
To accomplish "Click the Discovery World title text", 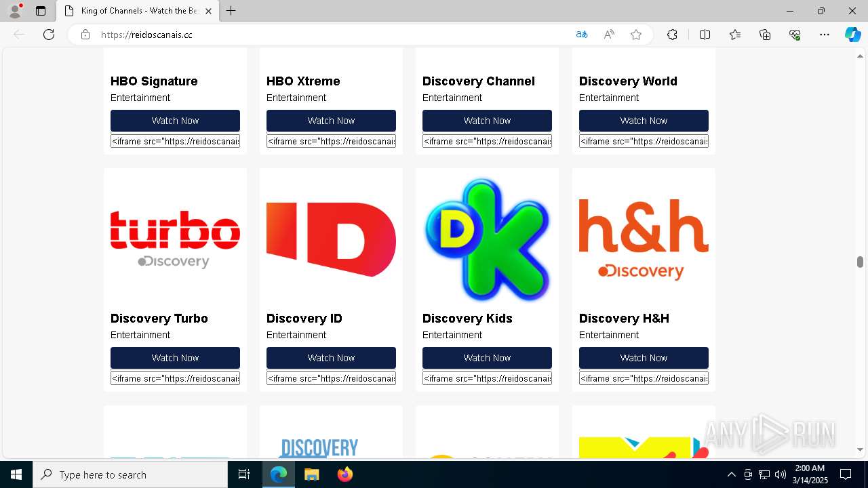I will 628,81.
